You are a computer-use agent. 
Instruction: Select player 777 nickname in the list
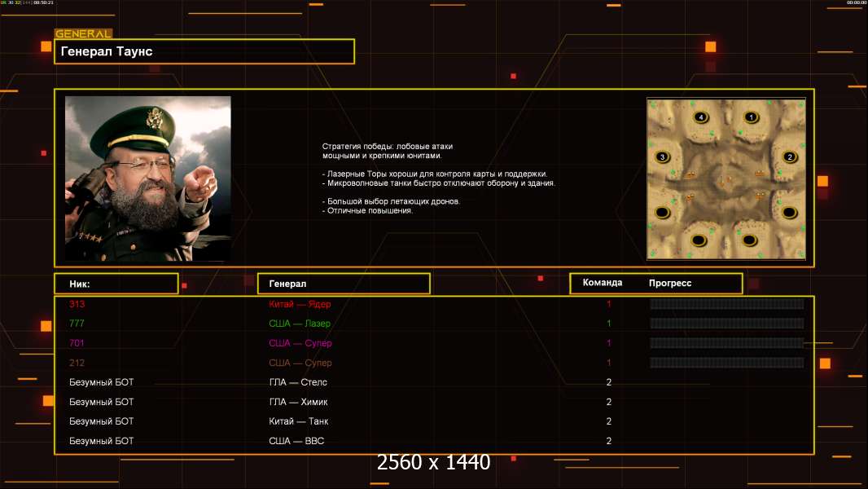coord(77,324)
